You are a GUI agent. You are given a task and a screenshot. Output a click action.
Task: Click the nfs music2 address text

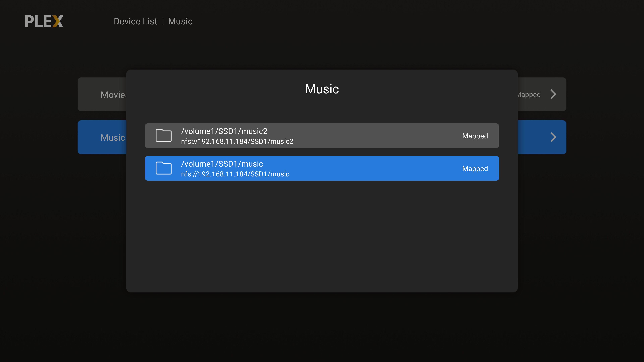[237, 141]
